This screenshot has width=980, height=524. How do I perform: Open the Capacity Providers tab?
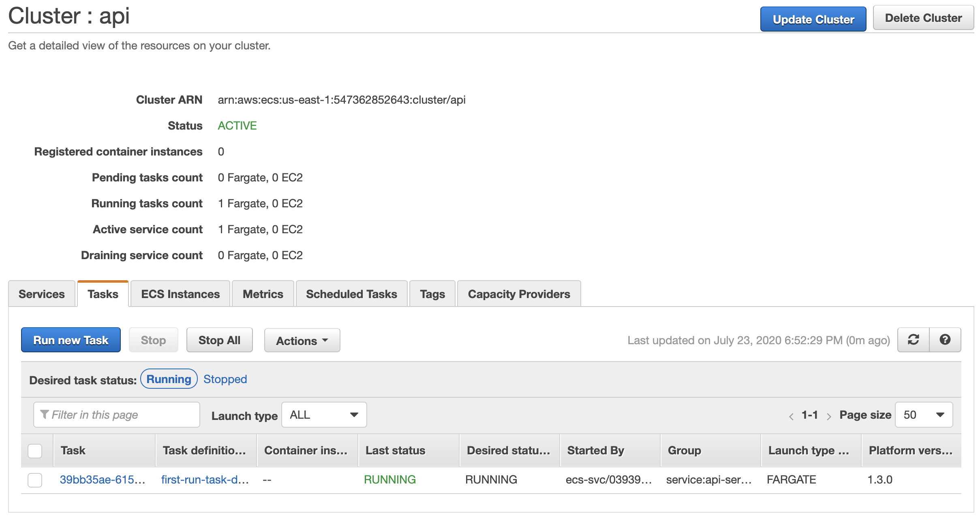tap(519, 294)
